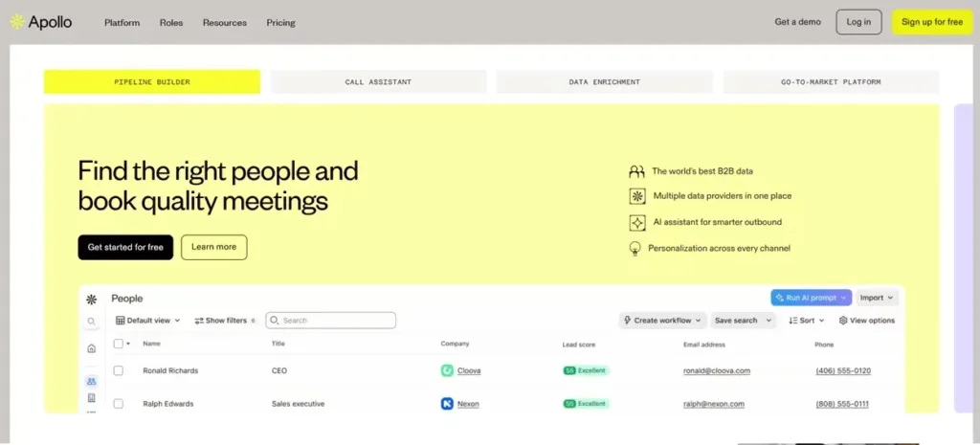Image resolution: width=980 pixels, height=445 pixels.
Task: Toggle the select-all checkbox in table header
Action: (119, 344)
